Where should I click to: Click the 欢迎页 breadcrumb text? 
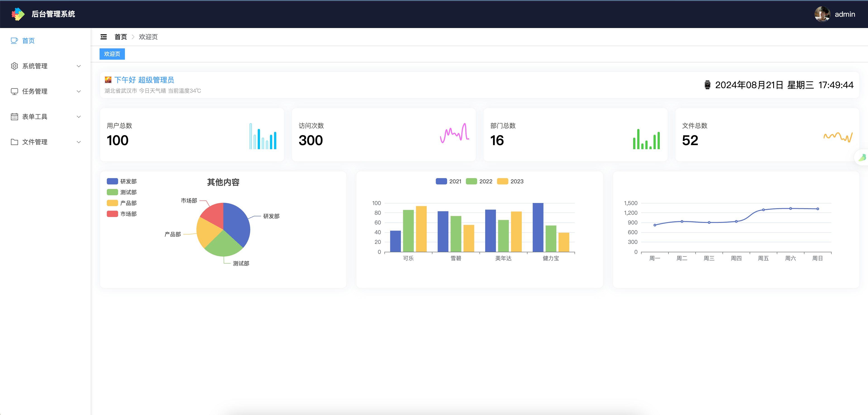148,37
